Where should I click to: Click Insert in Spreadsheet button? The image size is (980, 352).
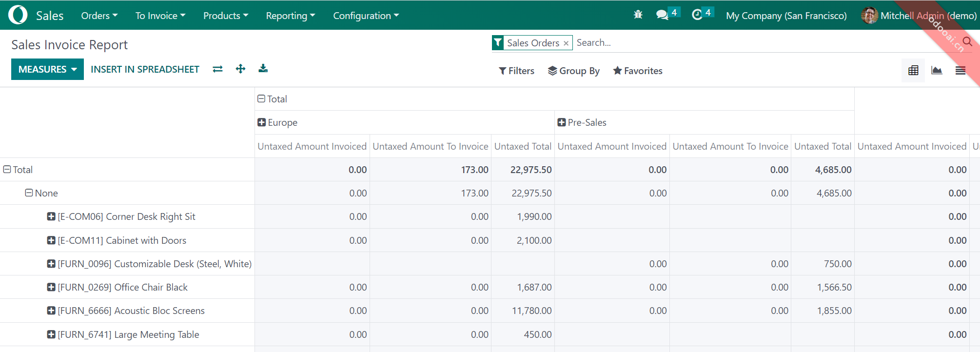pyautogui.click(x=145, y=69)
